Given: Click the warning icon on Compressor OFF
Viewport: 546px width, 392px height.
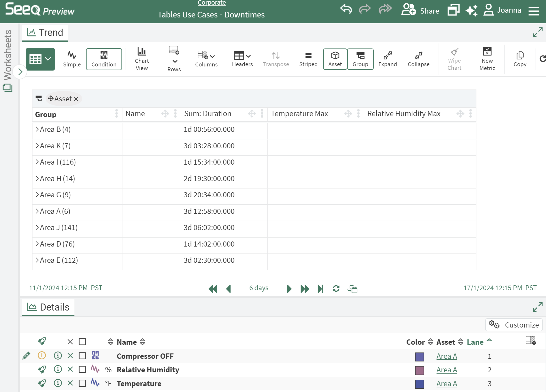Looking at the screenshot, I should coord(42,355).
